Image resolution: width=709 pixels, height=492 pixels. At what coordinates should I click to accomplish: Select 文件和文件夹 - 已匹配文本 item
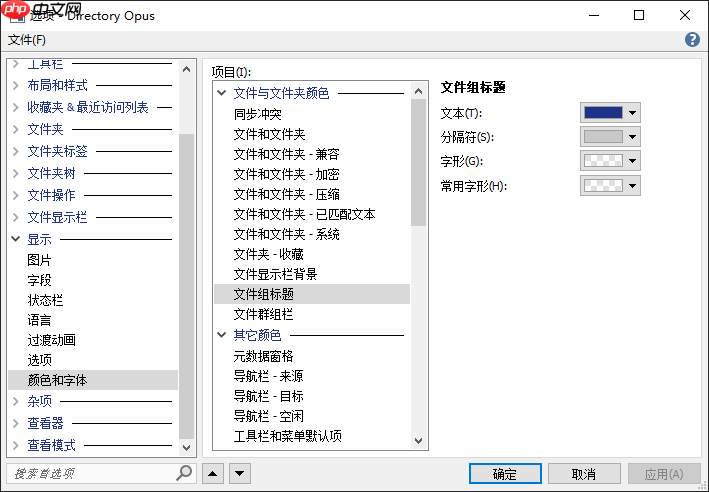point(305,214)
